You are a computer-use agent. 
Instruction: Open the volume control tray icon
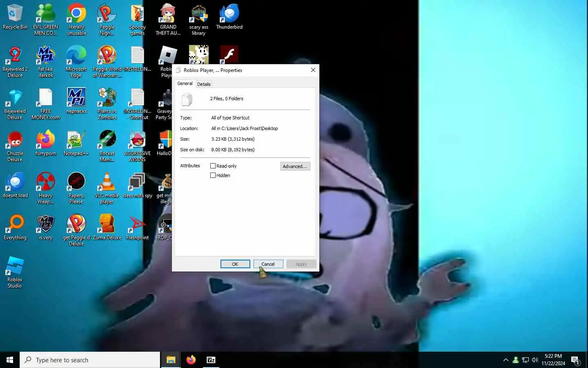click(x=535, y=360)
